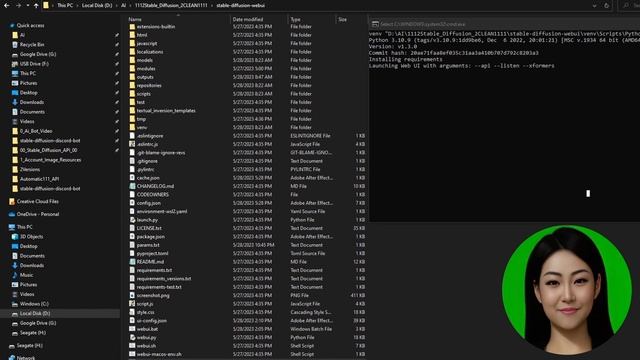Go back using the Back arrow

pyautogui.click(x=7, y=6)
